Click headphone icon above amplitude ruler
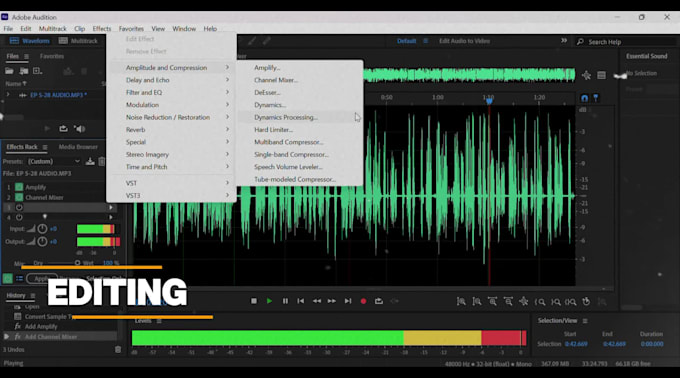The image size is (680, 378). pos(584,98)
